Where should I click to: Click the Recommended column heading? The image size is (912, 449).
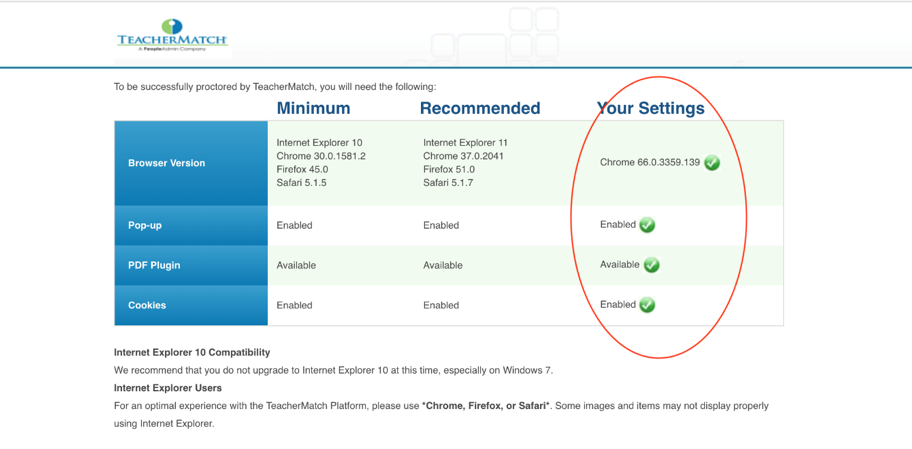click(x=479, y=108)
